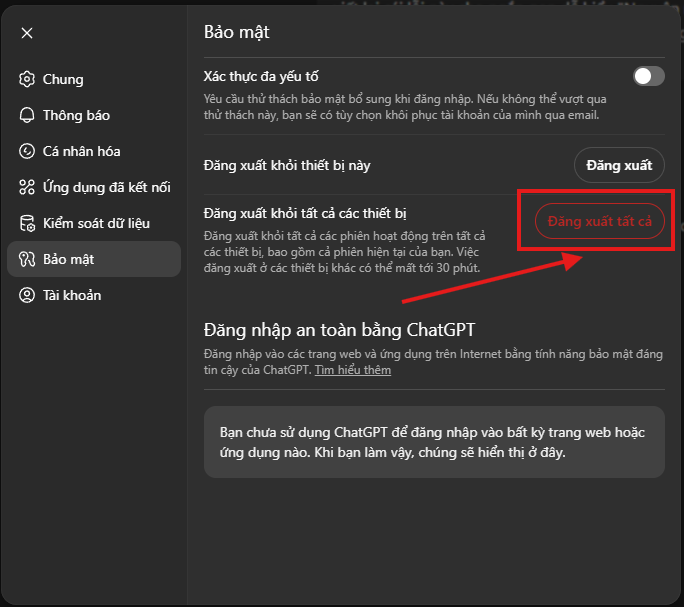This screenshot has width=684, height=607.
Task: Click the Cá nhân hóa sidebar icon
Action: pyautogui.click(x=27, y=152)
